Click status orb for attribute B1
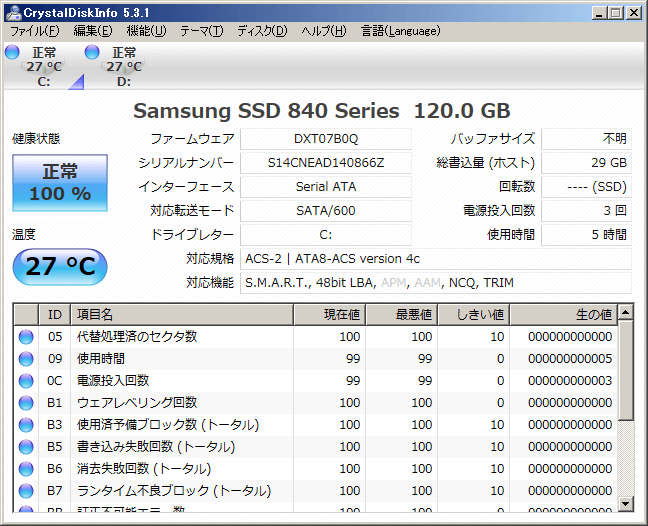The height and width of the screenshot is (526, 648). click(26, 403)
